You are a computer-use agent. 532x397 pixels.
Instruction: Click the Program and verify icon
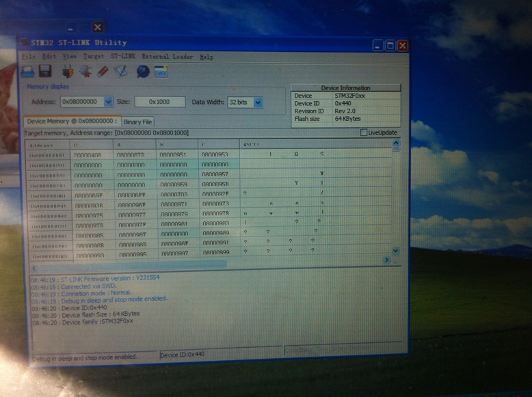click(x=120, y=72)
